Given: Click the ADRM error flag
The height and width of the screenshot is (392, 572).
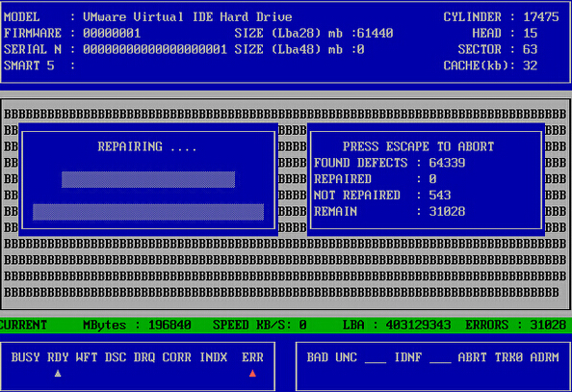Looking at the screenshot, I should pyautogui.click(x=544, y=357).
